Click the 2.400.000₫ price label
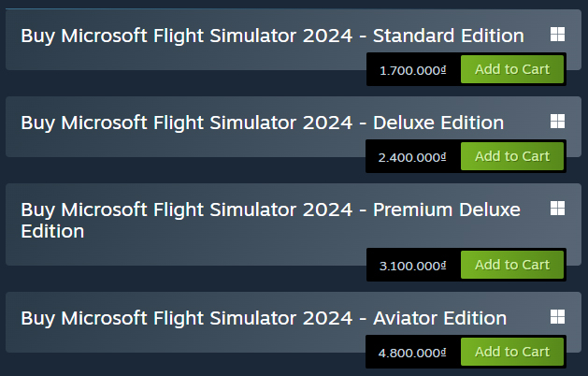Image resolution: width=588 pixels, height=376 pixels. pos(412,157)
